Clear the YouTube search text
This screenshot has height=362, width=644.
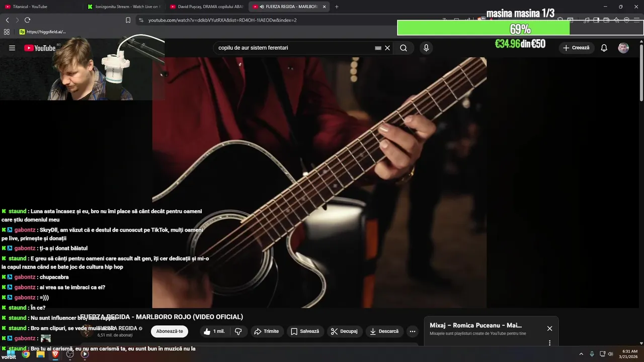[x=387, y=48]
